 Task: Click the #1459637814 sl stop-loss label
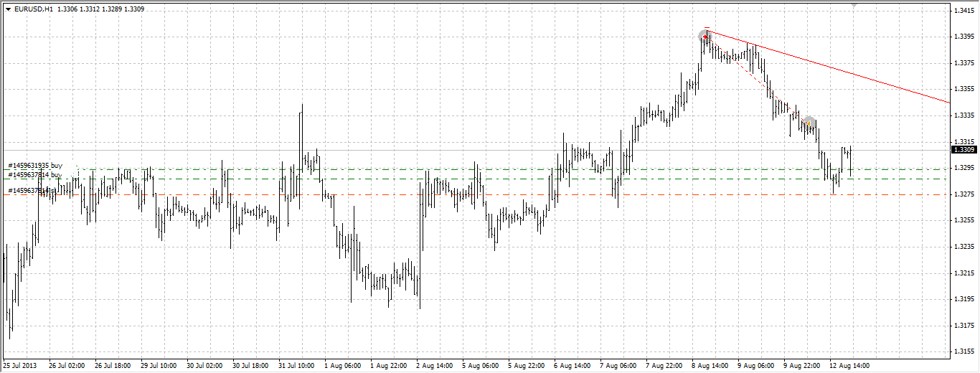32,190
